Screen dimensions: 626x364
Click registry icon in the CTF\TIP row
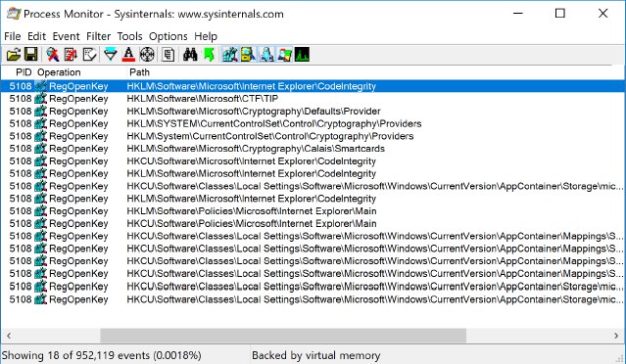coord(40,99)
